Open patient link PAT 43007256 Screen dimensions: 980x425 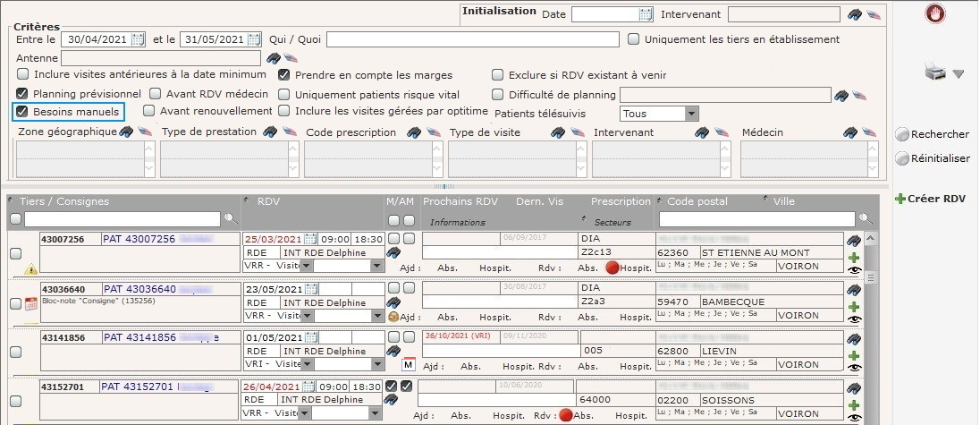(139, 240)
